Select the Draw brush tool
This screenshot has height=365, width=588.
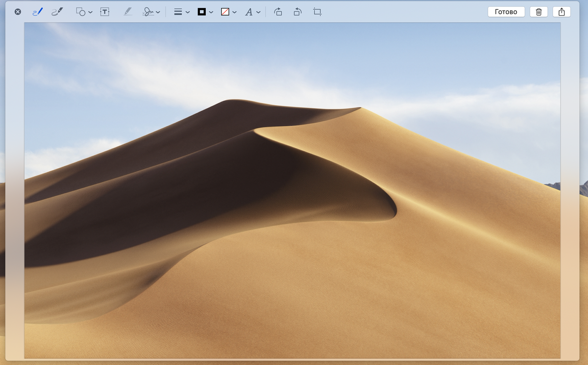[57, 12]
